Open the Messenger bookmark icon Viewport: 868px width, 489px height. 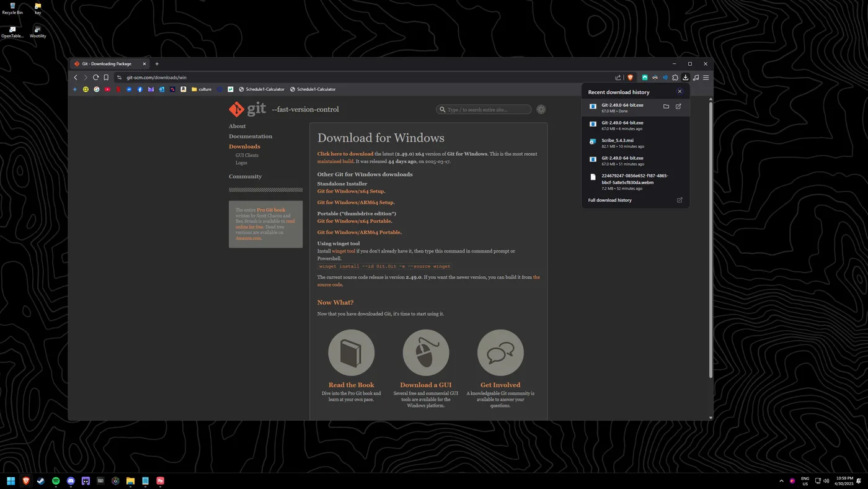point(129,89)
